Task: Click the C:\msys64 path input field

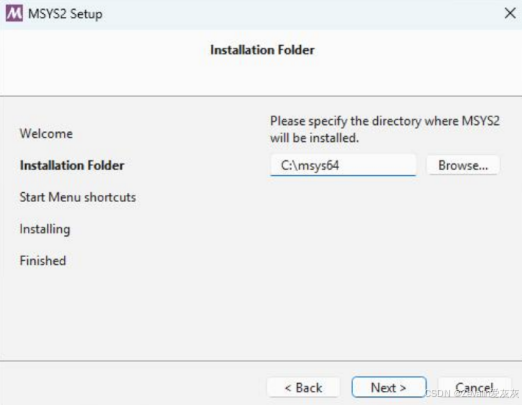Action: (343, 165)
